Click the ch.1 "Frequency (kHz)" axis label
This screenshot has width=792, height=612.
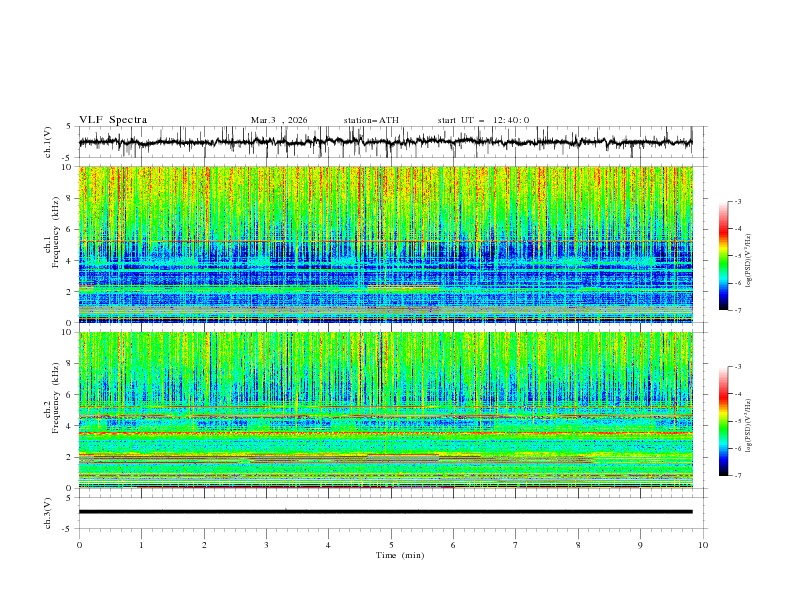click(56, 230)
